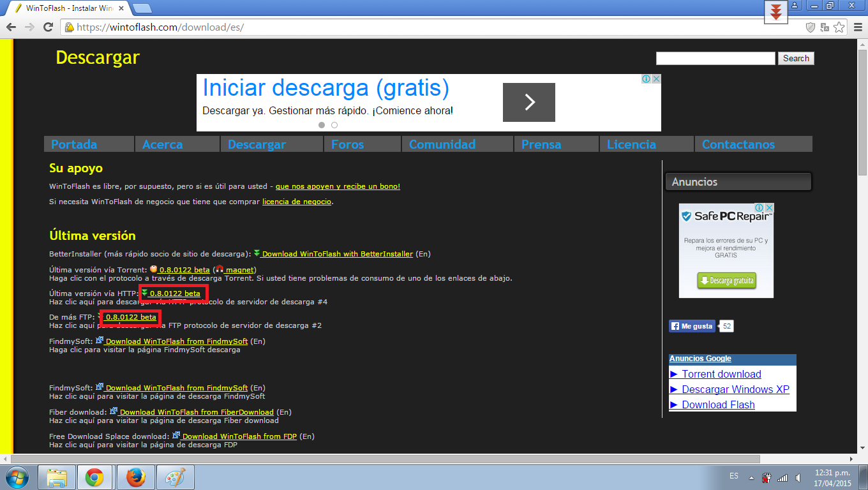Click the padlock icon in the address bar
The width and height of the screenshot is (868, 490).
69,27
